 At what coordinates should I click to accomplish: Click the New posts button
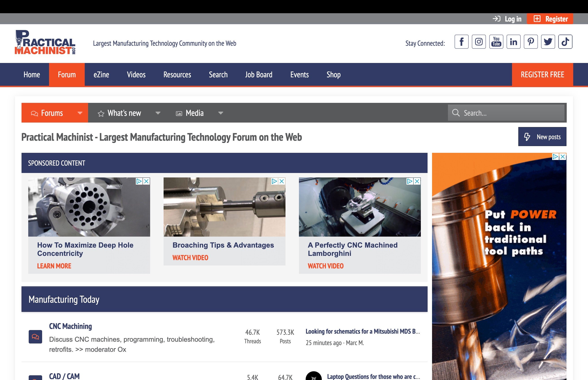click(x=542, y=137)
